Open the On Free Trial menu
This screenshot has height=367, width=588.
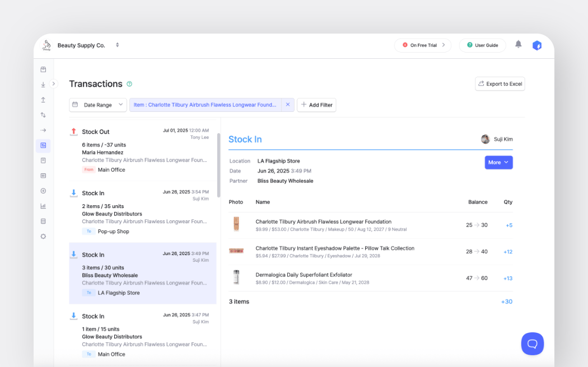click(x=423, y=45)
